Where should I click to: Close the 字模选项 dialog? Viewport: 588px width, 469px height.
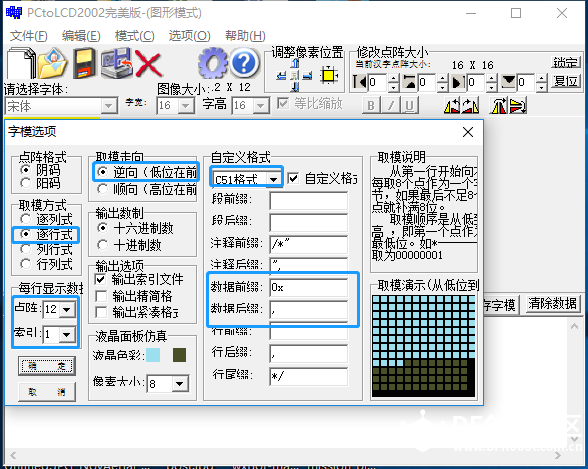468,132
